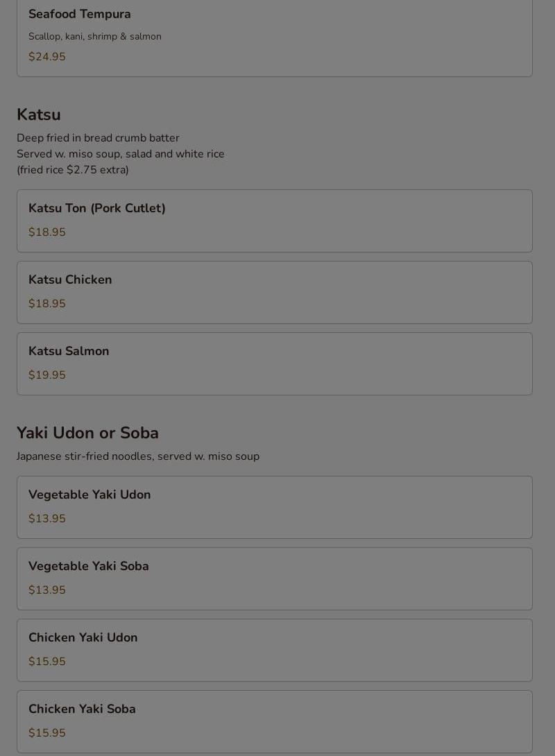Click the Scallop, kani, shrimp description text
The image size is (555, 756).
pyautogui.click(x=95, y=36)
